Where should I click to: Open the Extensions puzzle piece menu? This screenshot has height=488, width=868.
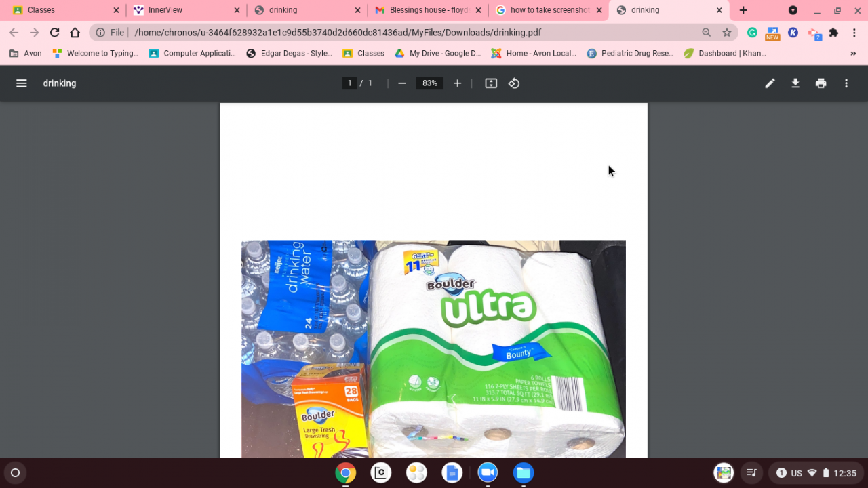[x=834, y=33]
